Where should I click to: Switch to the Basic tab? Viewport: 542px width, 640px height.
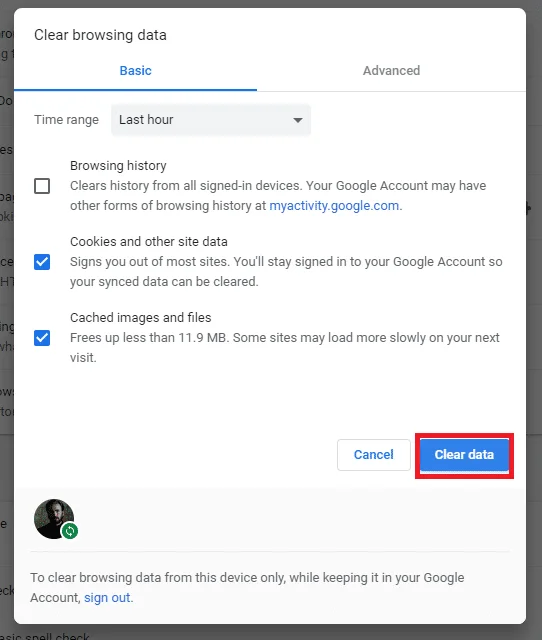(x=136, y=71)
